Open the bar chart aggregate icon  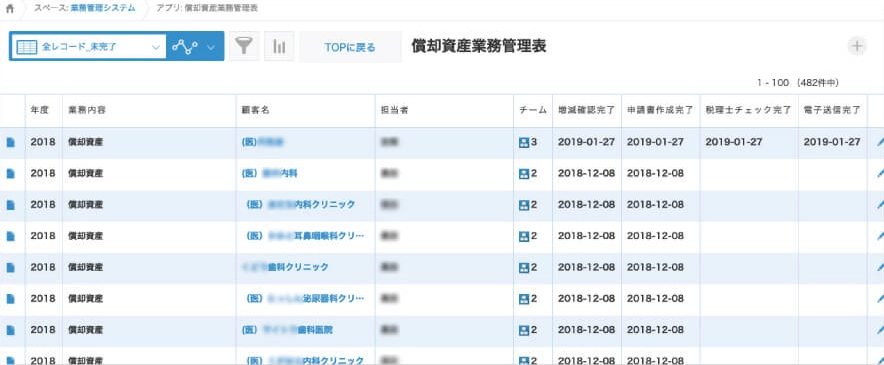tap(279, 46)
